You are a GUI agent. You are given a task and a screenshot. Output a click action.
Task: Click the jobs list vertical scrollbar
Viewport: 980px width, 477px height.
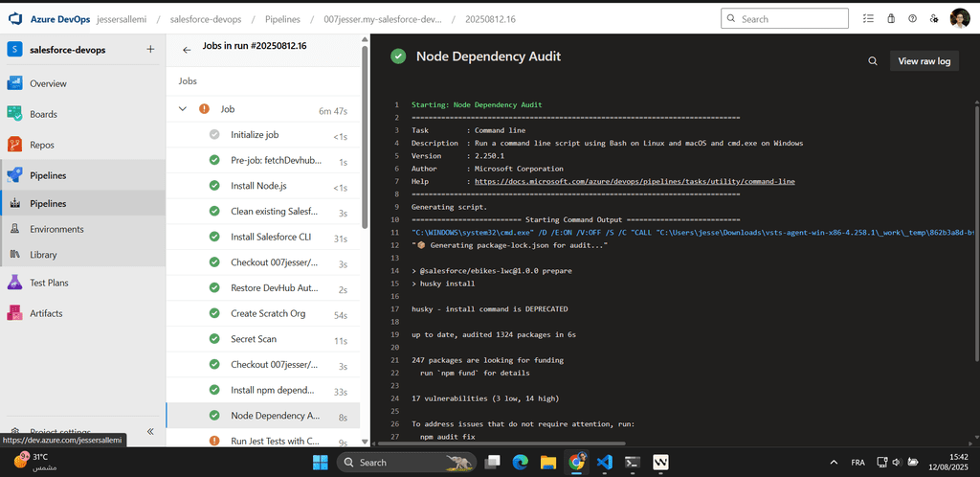365,138
